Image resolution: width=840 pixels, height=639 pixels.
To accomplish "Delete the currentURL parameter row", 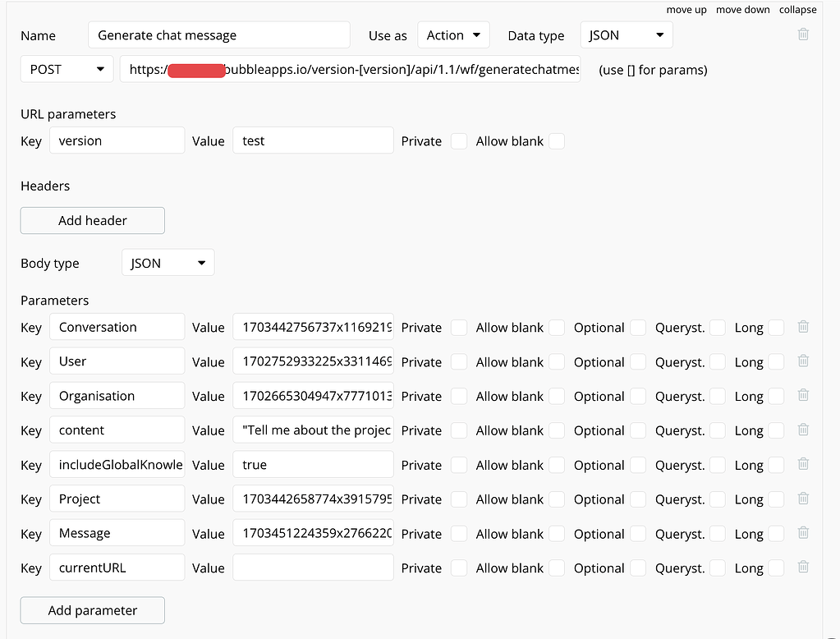I will click(803, 567).
